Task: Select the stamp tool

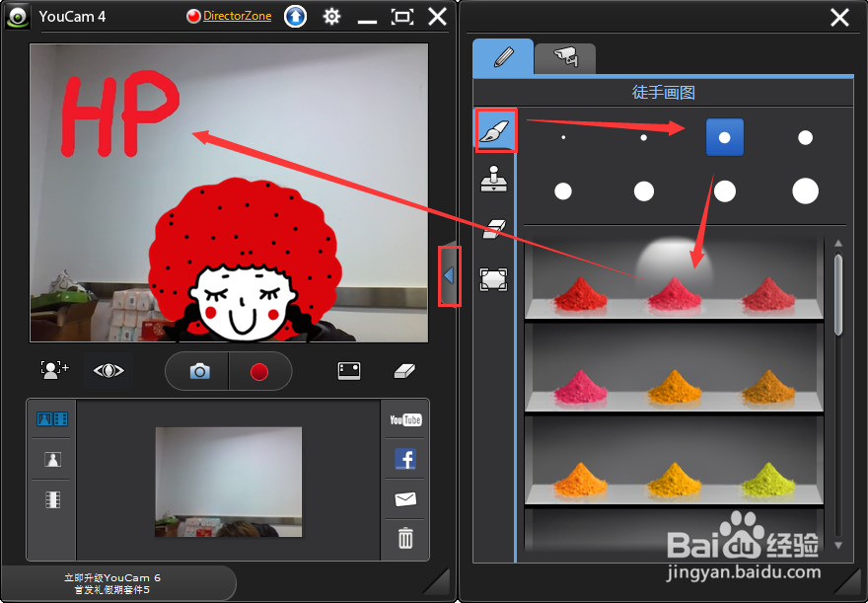Action: pos(493,180)
